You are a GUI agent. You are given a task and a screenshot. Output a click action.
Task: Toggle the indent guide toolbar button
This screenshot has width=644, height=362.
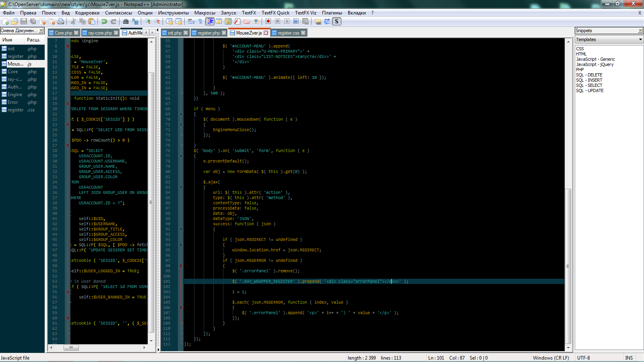(210, 21)
